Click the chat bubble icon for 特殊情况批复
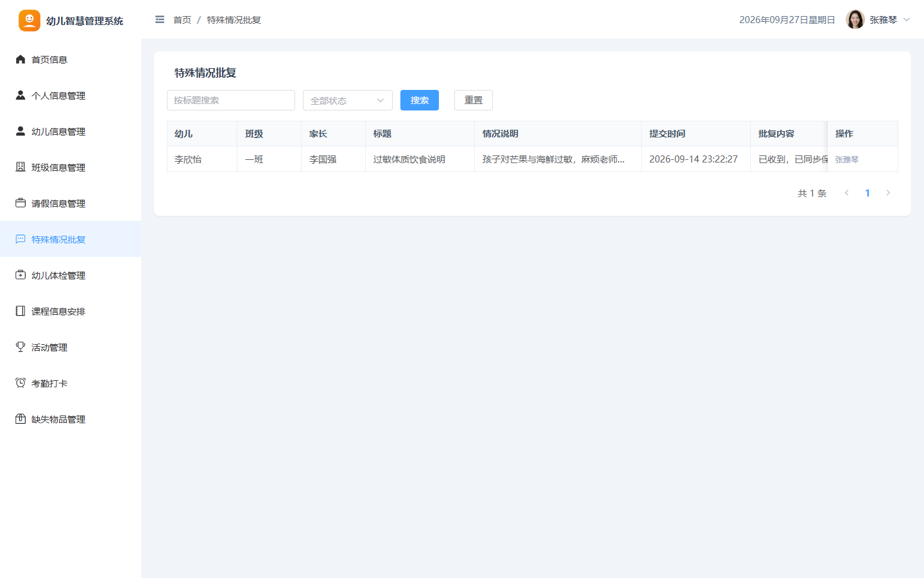Viewport: 924px width, 578px height. pos(21,239)
